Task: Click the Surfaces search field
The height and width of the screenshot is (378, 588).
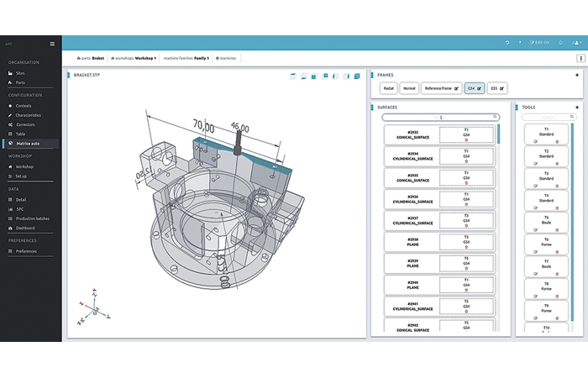Action: pyautogui.click(x=440, y=118)
